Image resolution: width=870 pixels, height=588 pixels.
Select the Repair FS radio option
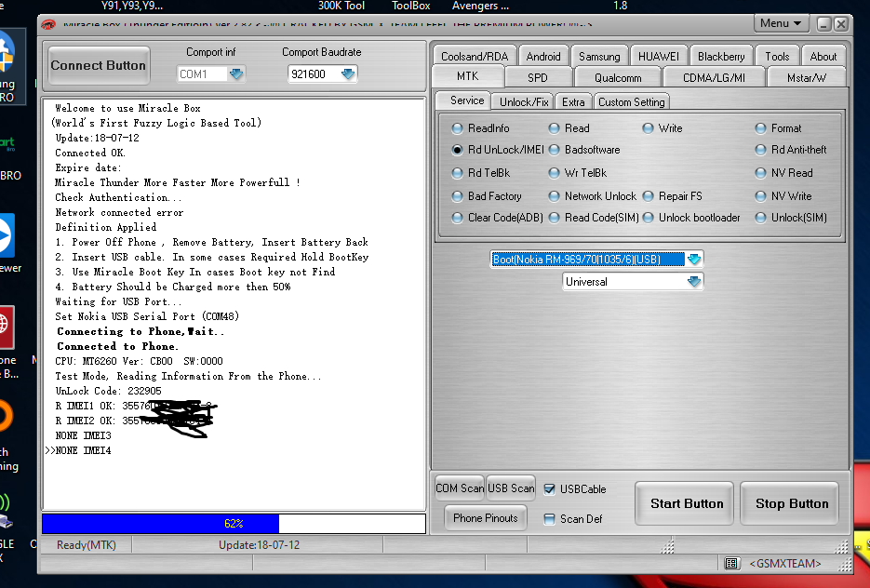tap(648, 196)
